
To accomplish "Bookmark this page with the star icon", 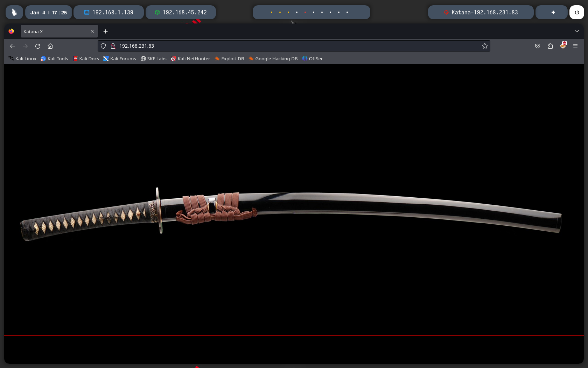I will click(484, 46).
